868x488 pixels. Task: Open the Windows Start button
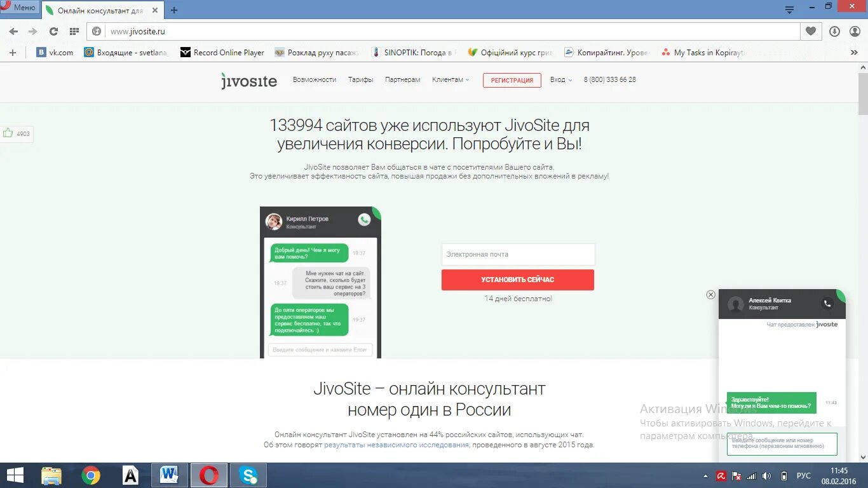coord(14,475)
